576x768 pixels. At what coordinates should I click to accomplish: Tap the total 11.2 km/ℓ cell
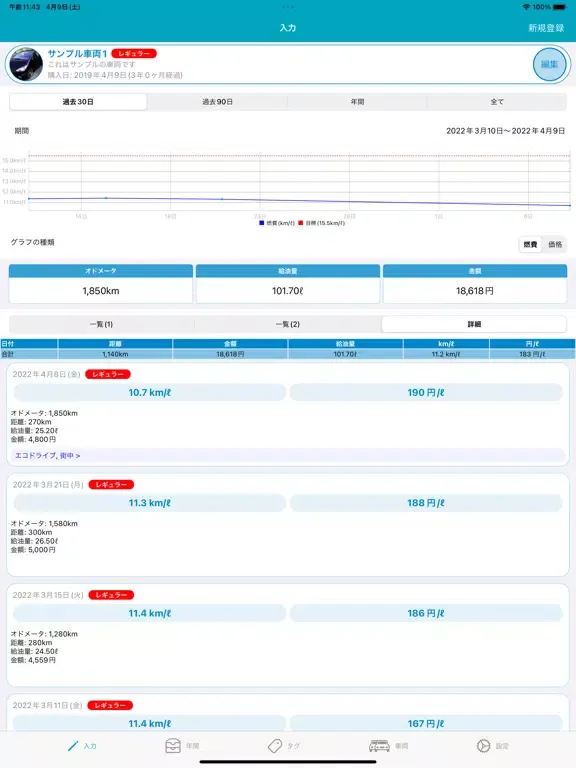tap(446, 354)
